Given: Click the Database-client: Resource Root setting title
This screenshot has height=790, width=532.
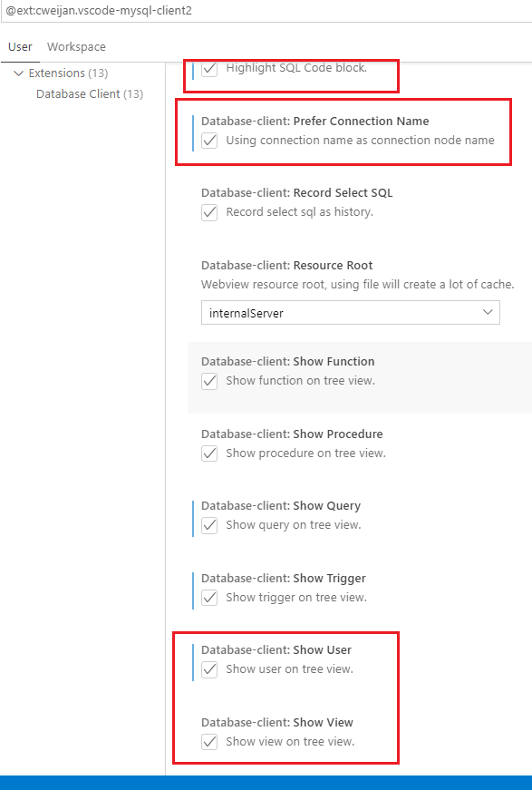Looking at the screenshot, I should point(263,265).
